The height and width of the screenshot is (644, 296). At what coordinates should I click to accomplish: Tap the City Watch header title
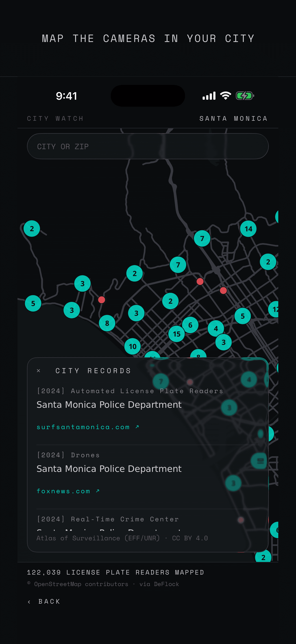(55, 118)
